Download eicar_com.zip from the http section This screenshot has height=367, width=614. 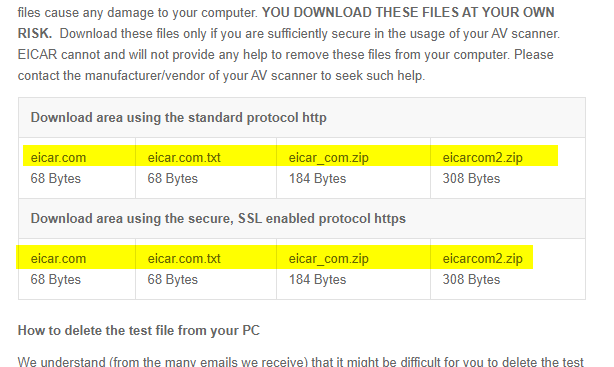click(329, 157)
